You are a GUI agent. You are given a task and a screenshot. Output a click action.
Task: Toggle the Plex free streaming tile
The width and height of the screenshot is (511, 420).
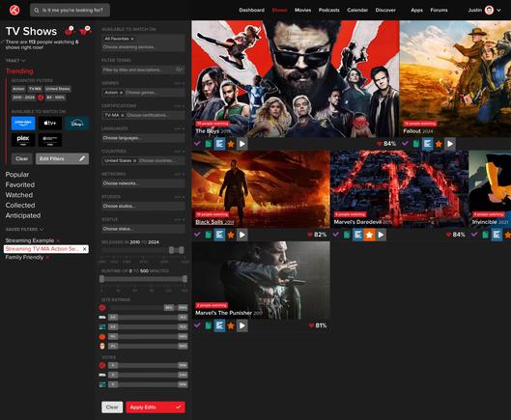pyautogui.click(x=23, y=139)
